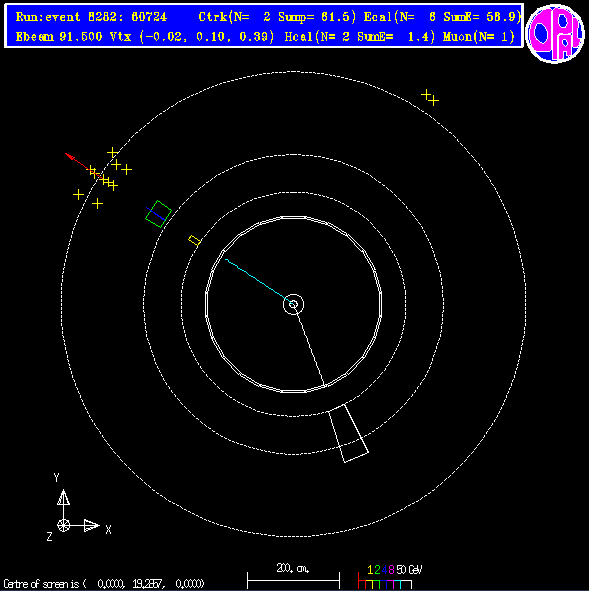Viewport: 589px width, 591px height.
Task: Click the Ebeam 91.500 text
Action: pos(59,37)
